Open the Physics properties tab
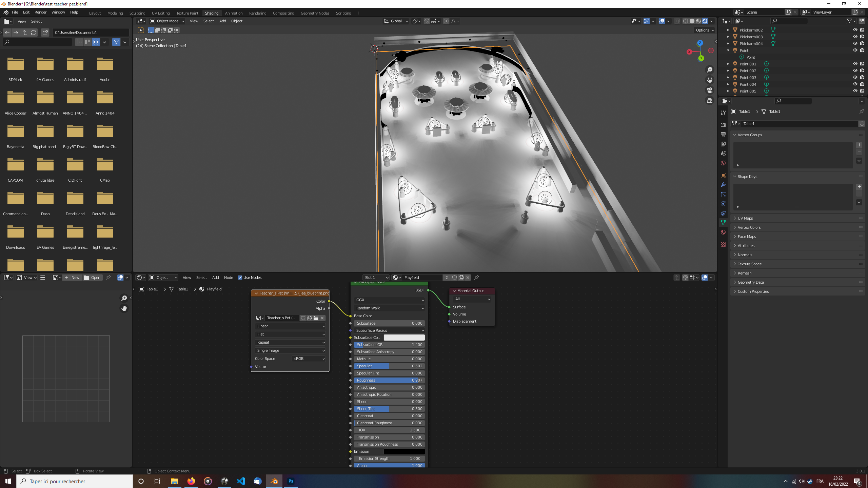Image resolution: width=868 pixels, height=488 pixels. click(723, 204)
